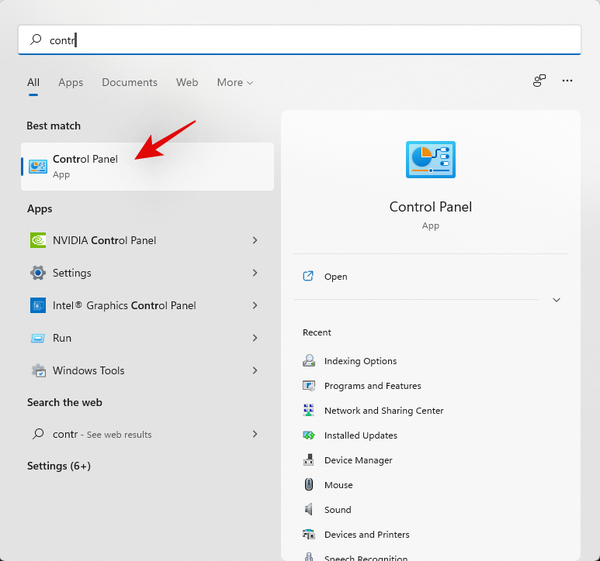Click the search across devices icon
600x561 pixels.
click(539, 81)
